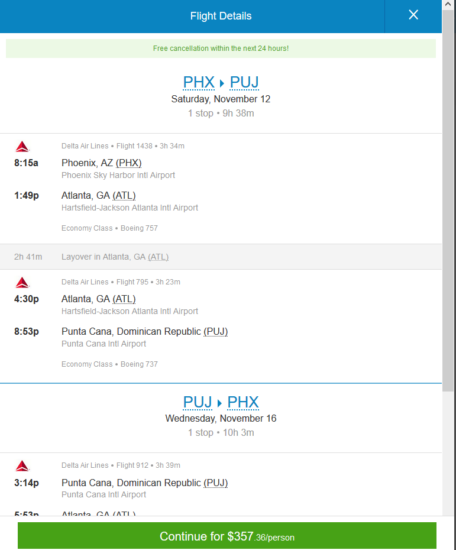Image resolution: width=456 pixels, height=550 pixels.
Task: Close the Flight Details dialog
Action: click(x=413, y=15)
